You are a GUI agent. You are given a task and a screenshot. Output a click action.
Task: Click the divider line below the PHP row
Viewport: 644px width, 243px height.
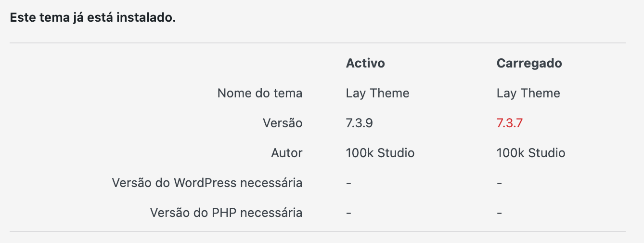click(x=317, y=231)
